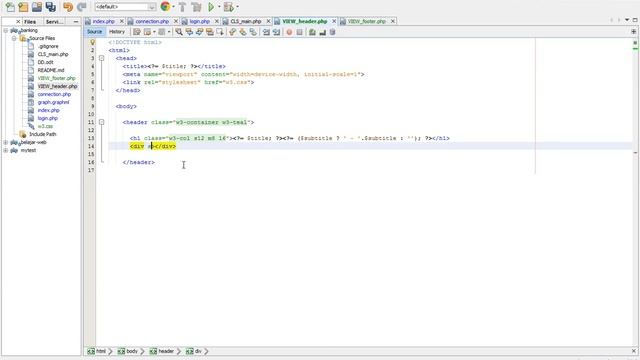This screenshot has width=640, height=360.
Task: Open the dropdown arrow beside the Chrome icon
Action: pyautogui.click(x=173, y=7)
